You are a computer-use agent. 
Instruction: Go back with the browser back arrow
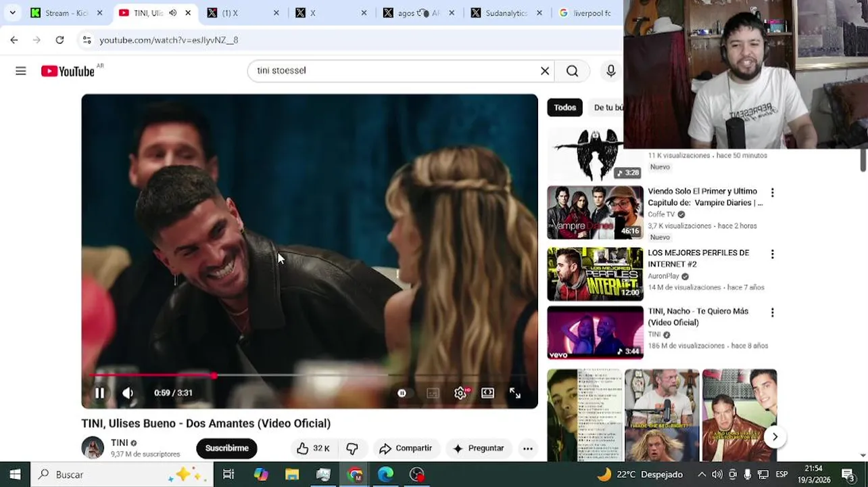[14, 40]
